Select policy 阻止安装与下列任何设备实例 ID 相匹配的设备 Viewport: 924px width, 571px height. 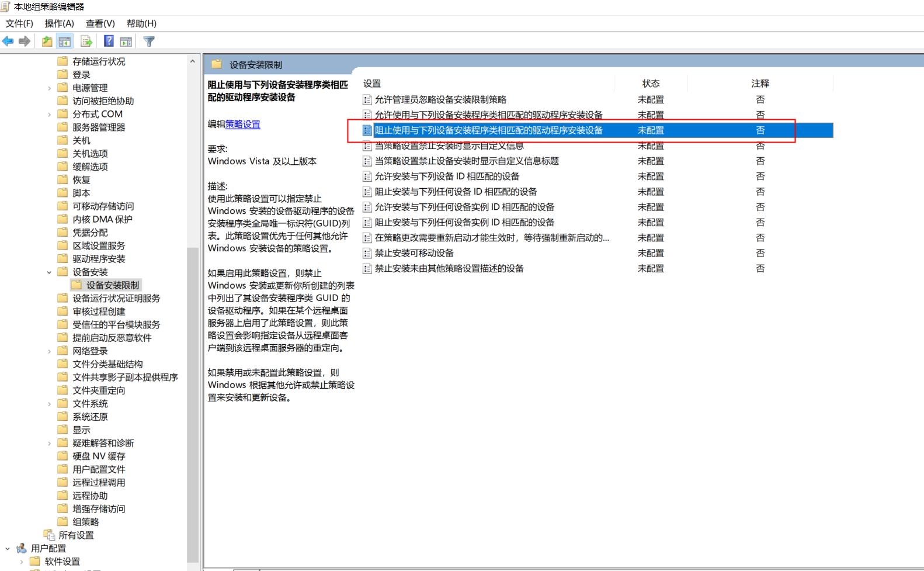pos(465,223)
